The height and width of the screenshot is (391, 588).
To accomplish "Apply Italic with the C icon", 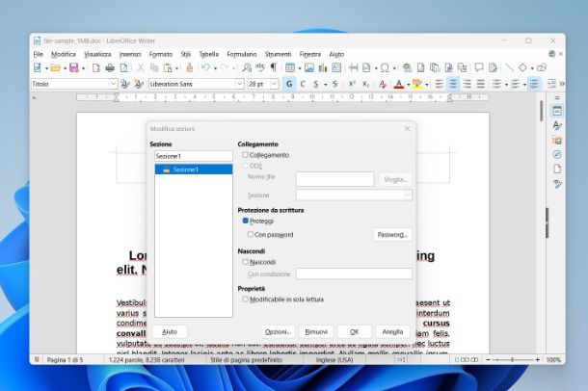I will tap(303, 84).
